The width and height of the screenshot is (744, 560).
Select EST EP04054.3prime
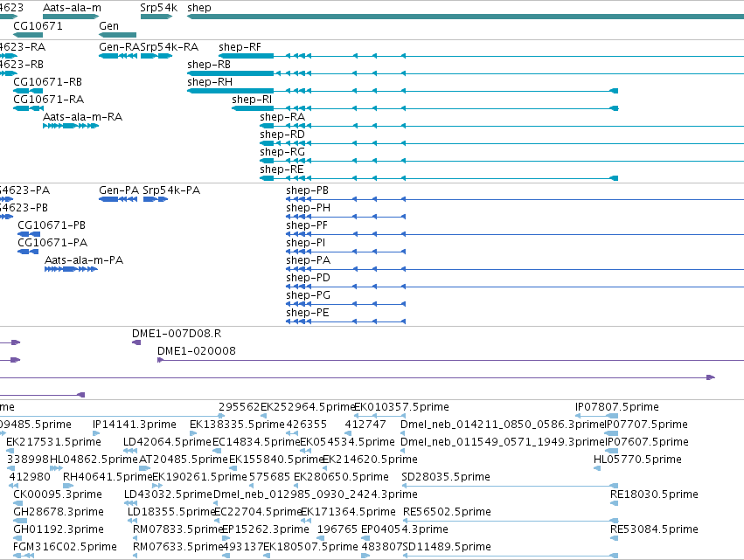pos(404,530)
